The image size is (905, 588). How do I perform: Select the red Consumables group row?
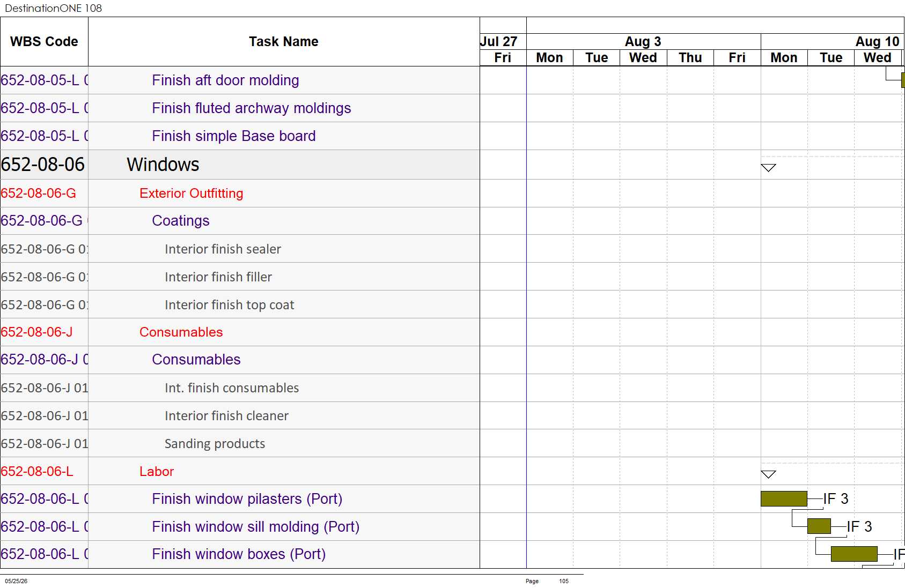[x=240, y=332]
